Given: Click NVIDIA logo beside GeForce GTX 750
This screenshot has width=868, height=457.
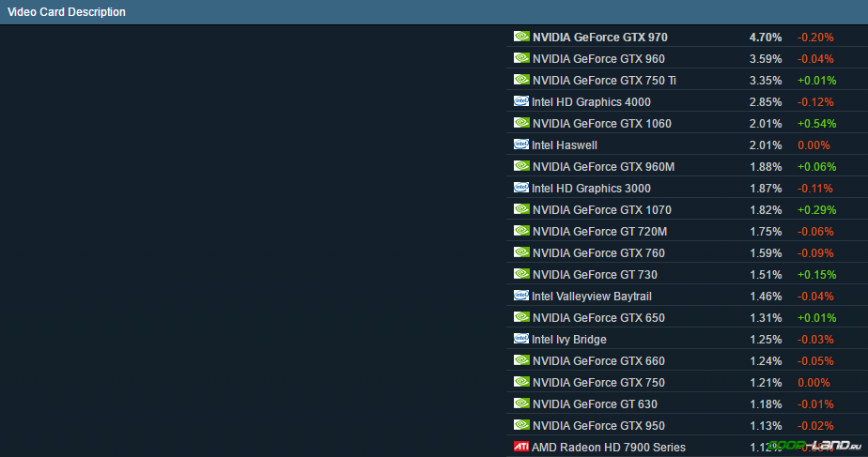Looking at the screenshot, I should (521, 382).
